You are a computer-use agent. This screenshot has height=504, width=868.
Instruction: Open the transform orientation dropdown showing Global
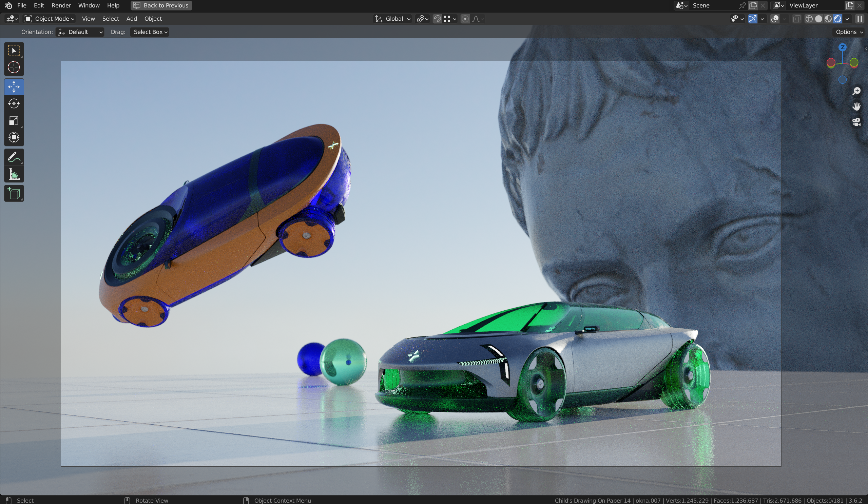tap(392, 19)
